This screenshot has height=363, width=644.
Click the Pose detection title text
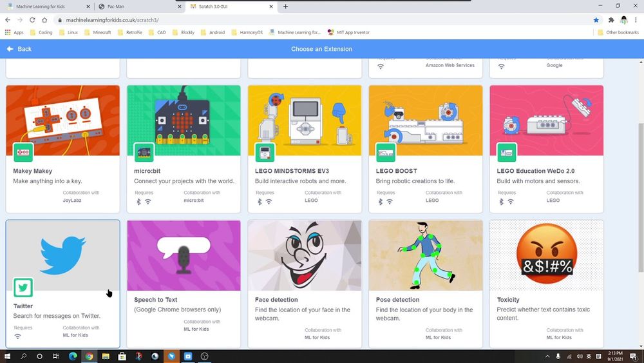tap(397, 300)
